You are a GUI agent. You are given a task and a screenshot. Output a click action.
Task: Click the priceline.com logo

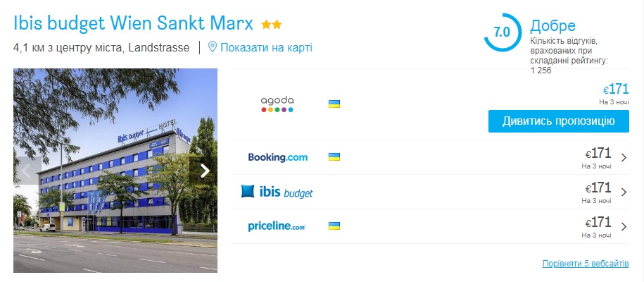[x=277, y=226]
